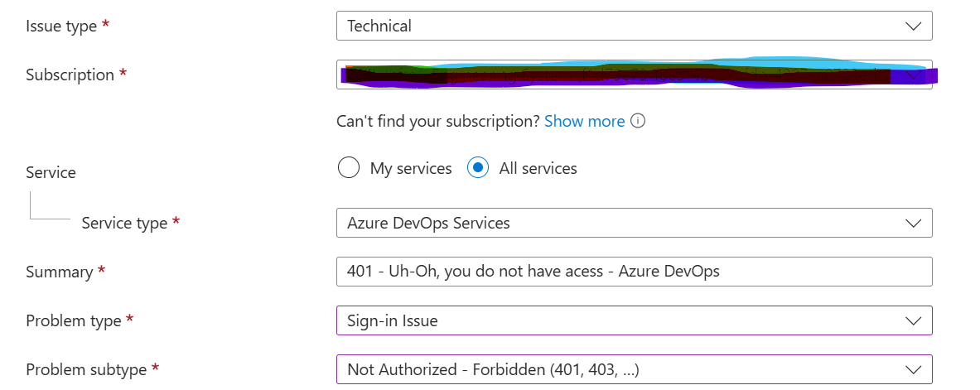980x390 pixels.
Task: Select the All services radio button
Action: [x=477, y=168]
